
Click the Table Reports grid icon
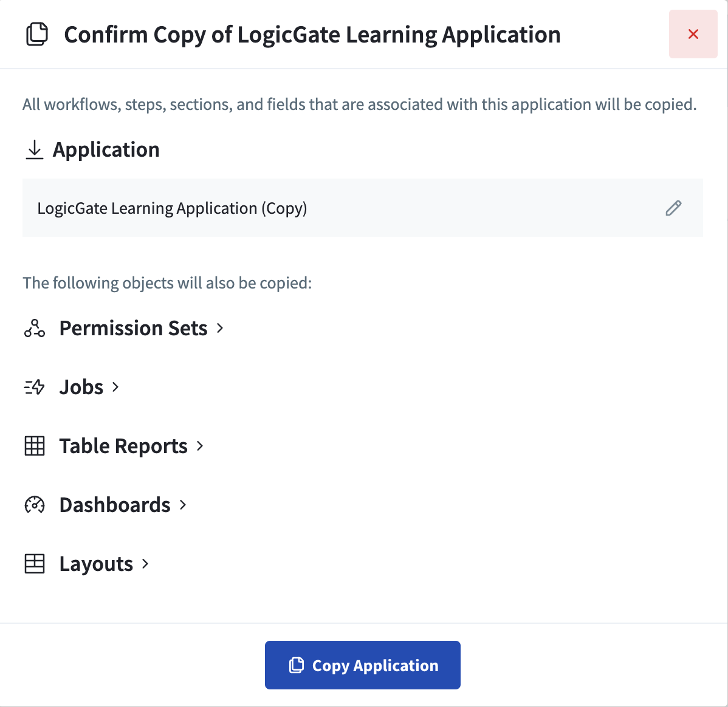35,446
